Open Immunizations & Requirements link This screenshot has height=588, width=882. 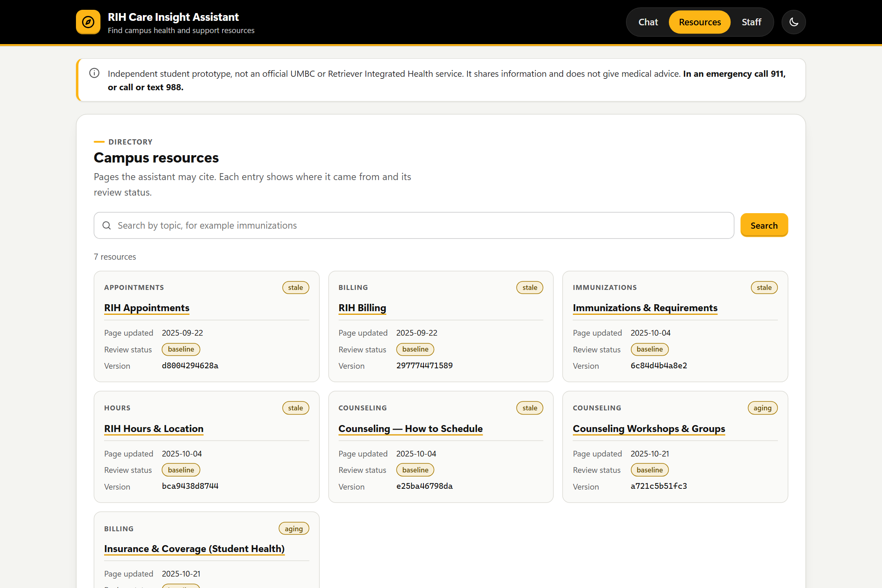[x=645, y=308]
